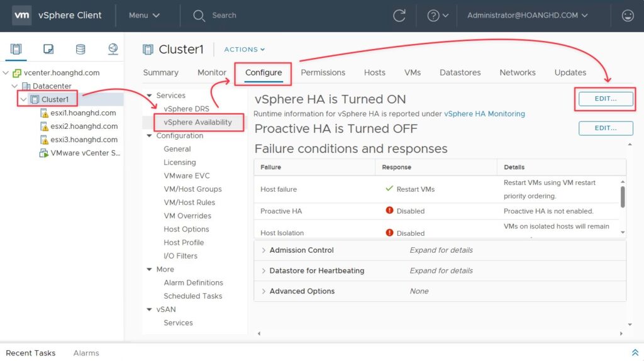Click cluster icon beside Cluster1 title
The height and width of the screenshot is (361, 644).
148,50
